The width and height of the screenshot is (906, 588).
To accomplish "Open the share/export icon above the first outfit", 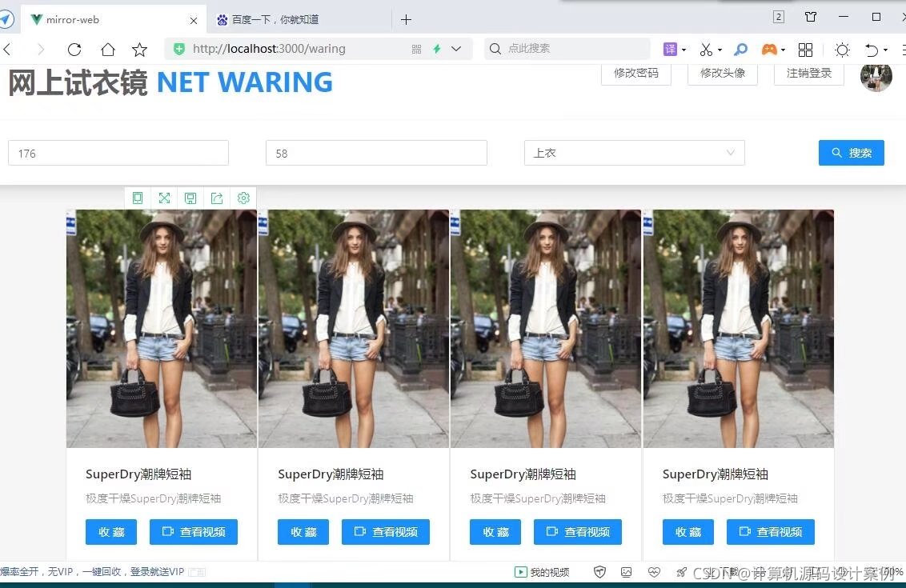I will (x=217, y=198).
